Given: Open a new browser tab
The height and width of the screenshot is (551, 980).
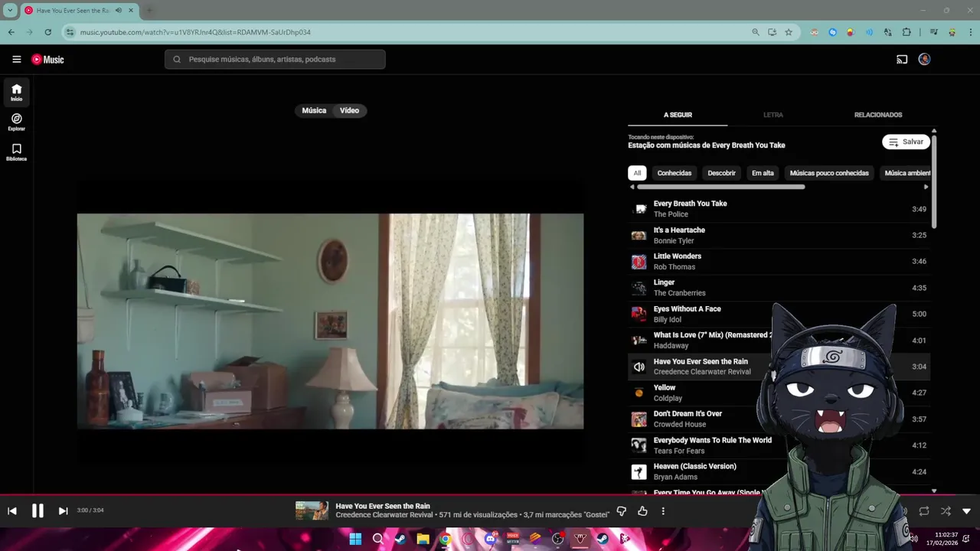Looking at the screenshot, I should click(149, 11).
